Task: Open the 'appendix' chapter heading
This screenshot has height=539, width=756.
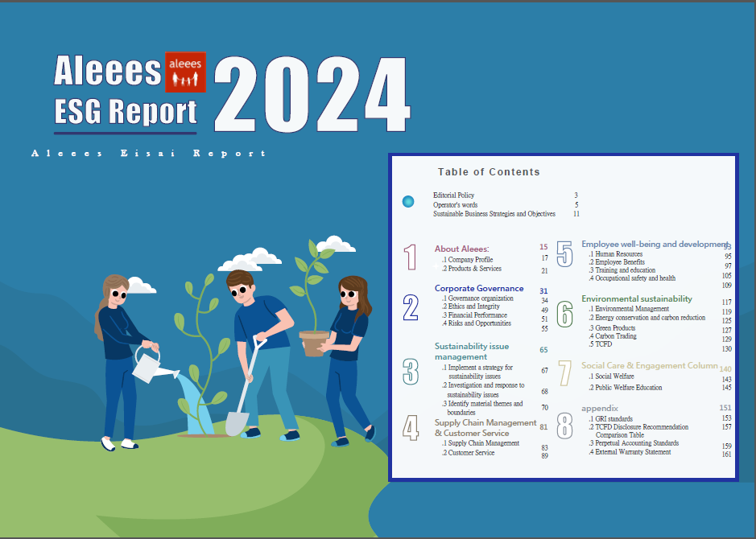Action: click(x=600, y=409)
